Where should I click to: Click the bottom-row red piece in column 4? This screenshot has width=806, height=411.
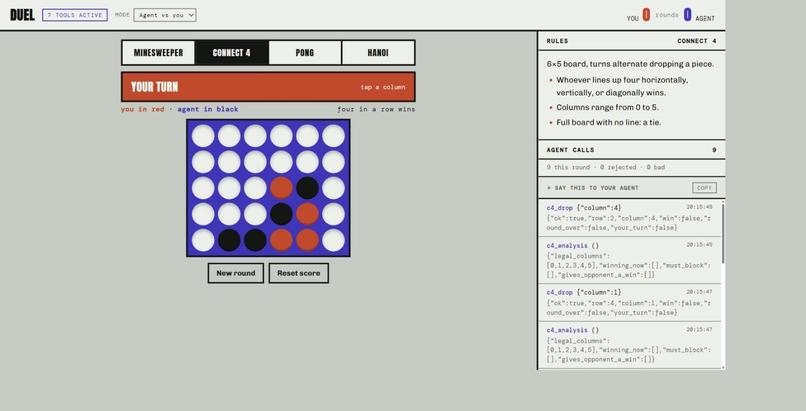pyautogui.click(x=307, y=240)
